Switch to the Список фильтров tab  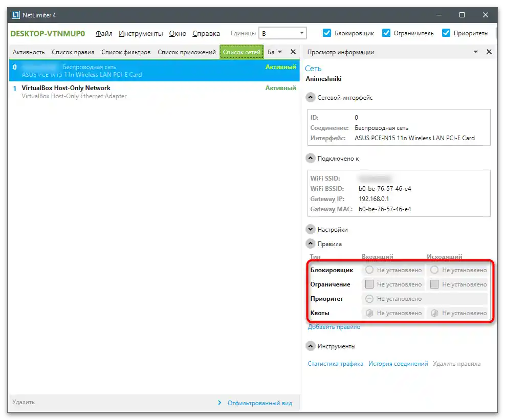click(x=126, y=52)
